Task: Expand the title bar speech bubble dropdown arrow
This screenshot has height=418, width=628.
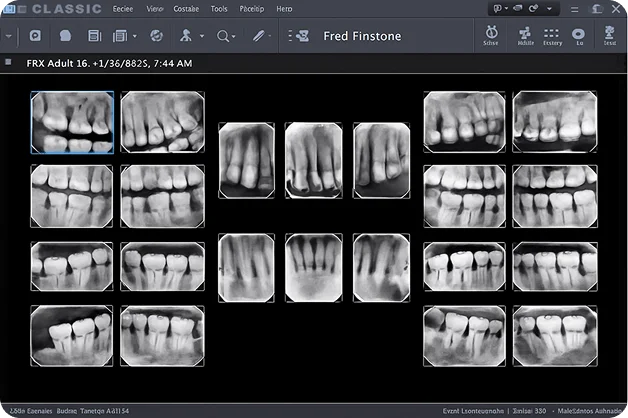Action: [x=506, y=8]
